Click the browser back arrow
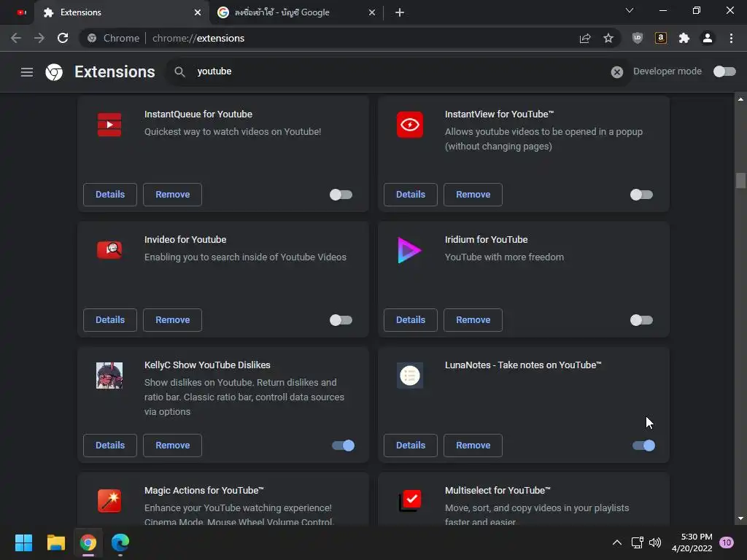Viewport: 747px width, 560px height. [16, 38]
